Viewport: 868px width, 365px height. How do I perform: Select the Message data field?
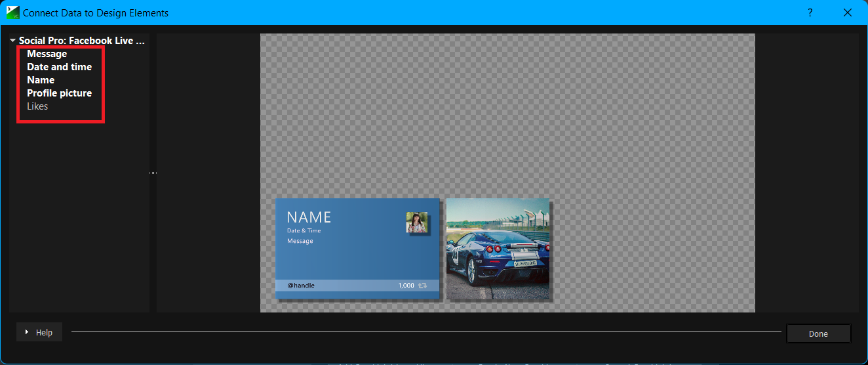point(47,54)
